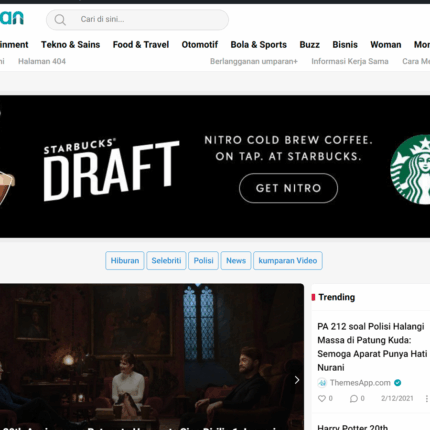Open the three-dot menu on PA 212 article
The height and width of the screenshot is (430, 430).
427,398
